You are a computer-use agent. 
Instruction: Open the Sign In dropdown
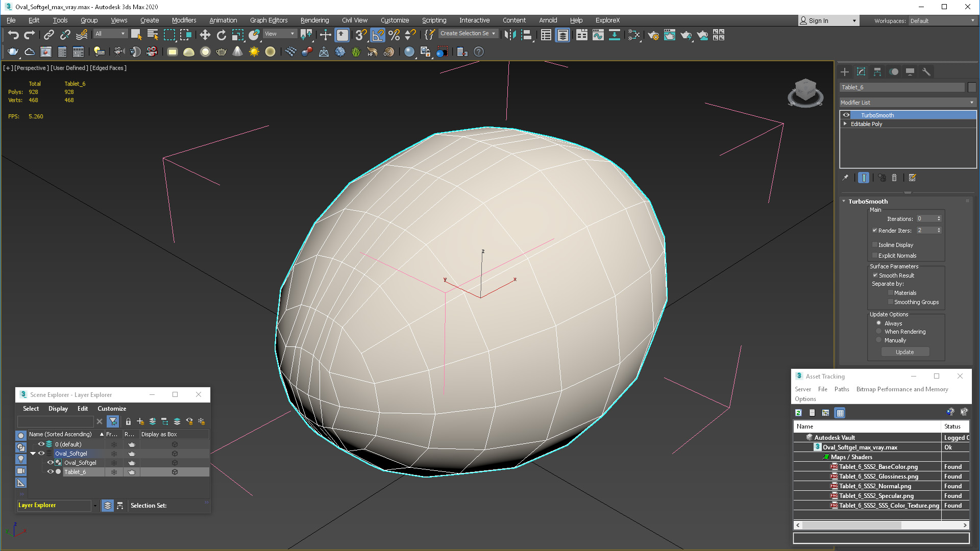(828, 21)
